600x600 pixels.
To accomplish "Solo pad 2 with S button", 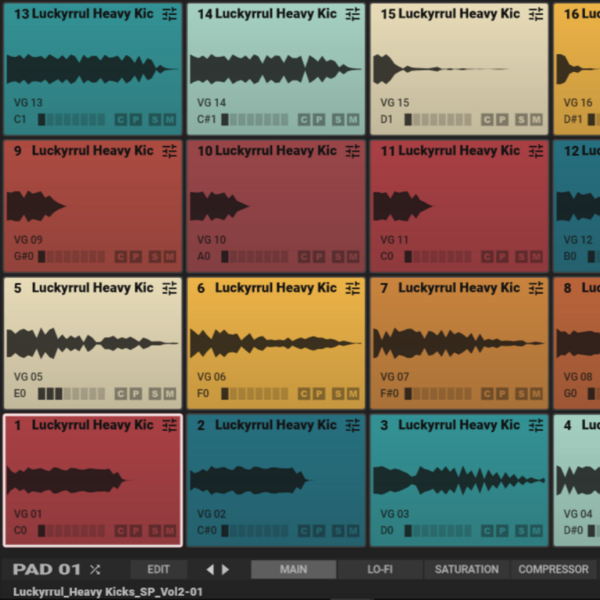I will click(338, 531).
